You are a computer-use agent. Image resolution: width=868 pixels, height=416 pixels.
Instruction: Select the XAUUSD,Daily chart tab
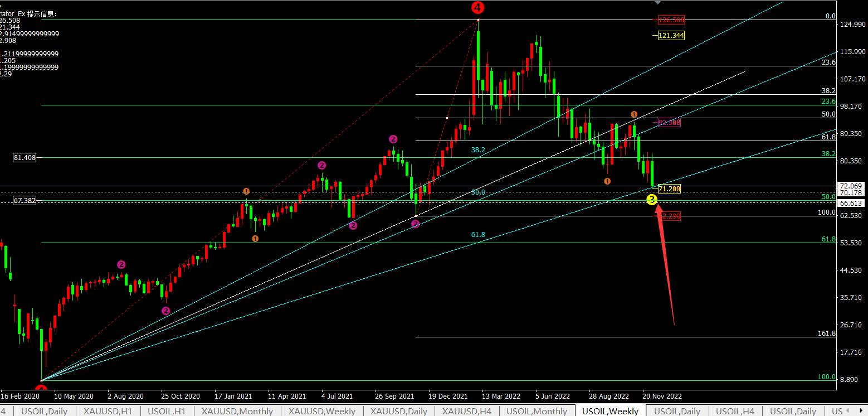click(399, 411)
